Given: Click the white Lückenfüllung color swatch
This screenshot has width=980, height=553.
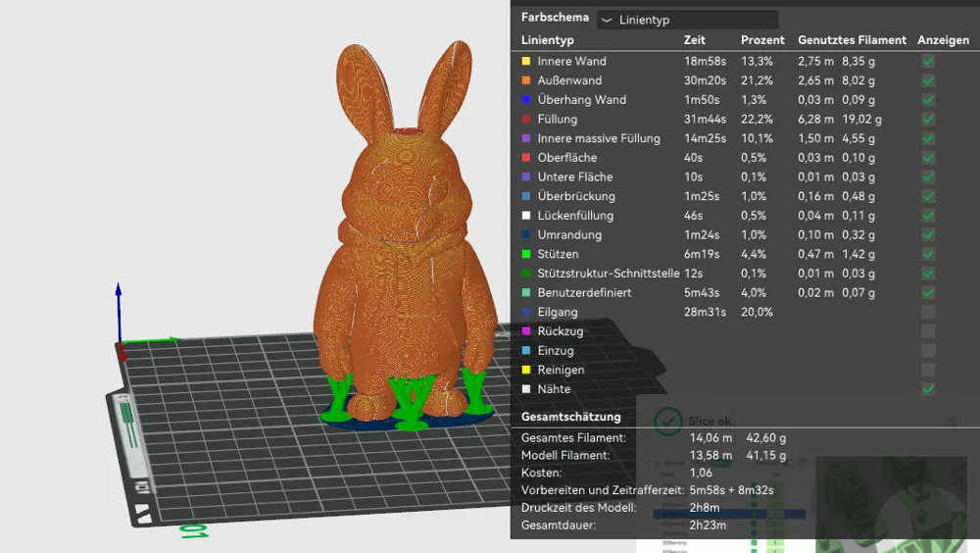Looking at the screenshot, I should pos(526,216).
